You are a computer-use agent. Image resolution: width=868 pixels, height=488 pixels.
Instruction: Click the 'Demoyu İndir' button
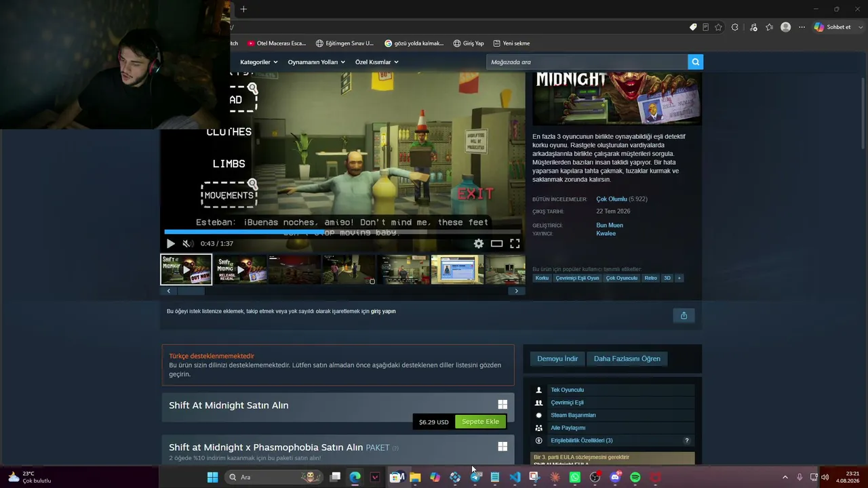coord(557,359)
